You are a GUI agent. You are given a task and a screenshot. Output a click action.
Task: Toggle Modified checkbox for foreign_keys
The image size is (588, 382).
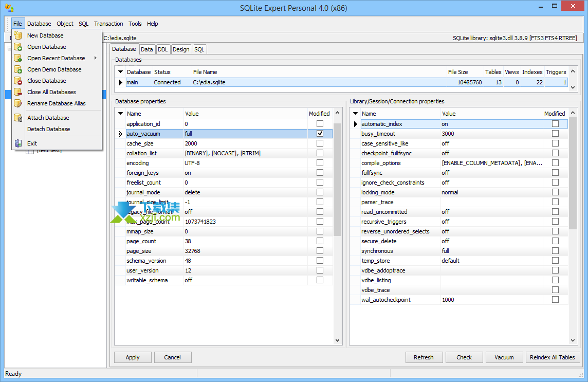tap(320, 173)
